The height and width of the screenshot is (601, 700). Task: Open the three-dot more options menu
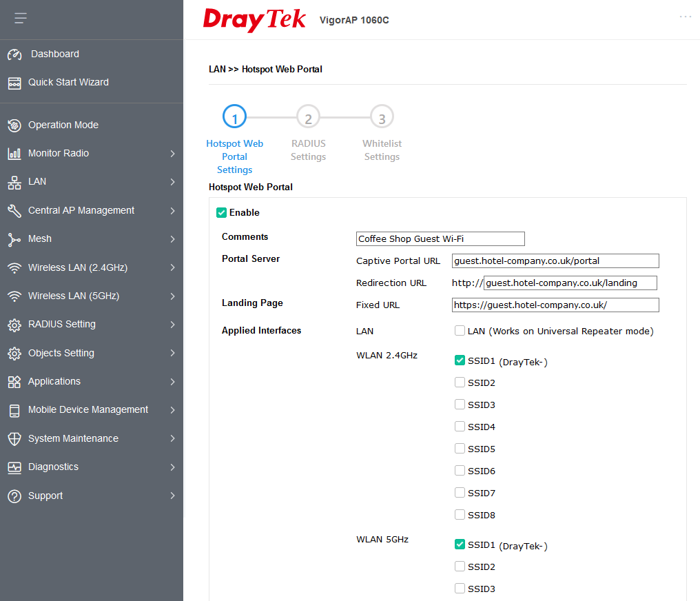(686, 17)
